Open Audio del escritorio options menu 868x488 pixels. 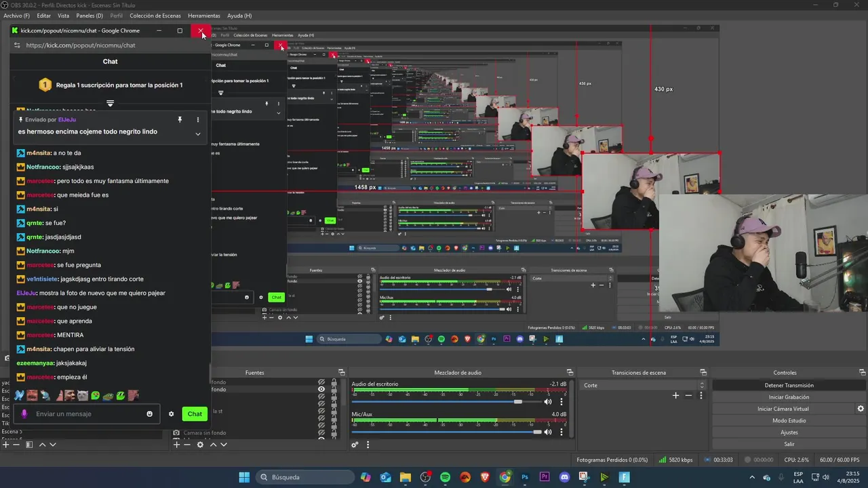click(561, 402)
